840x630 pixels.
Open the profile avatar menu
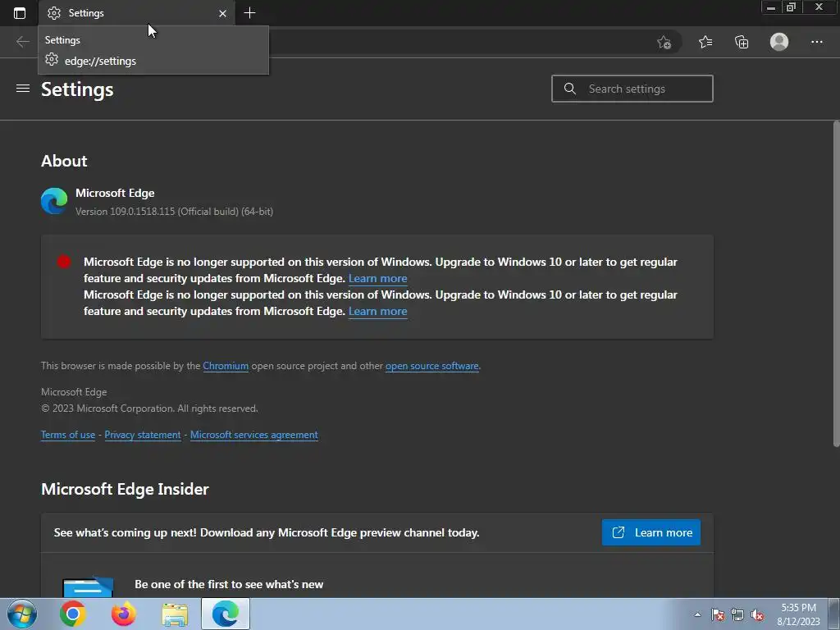point(779,42)
